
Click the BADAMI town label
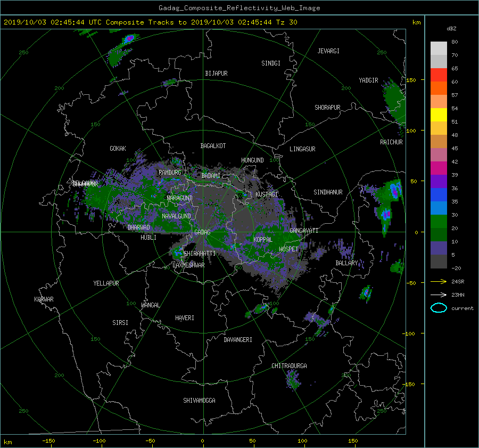(211, 176)
